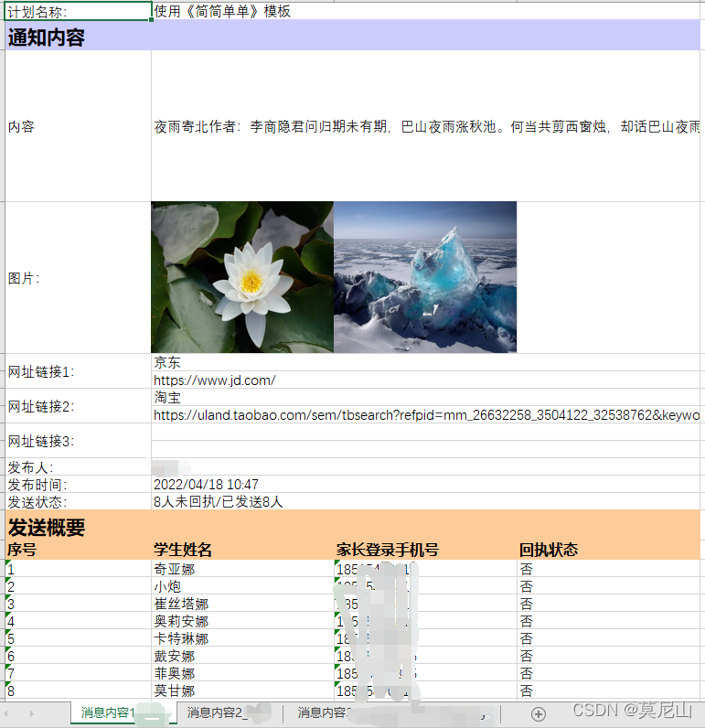Click the 发送概要 section header
Image resolution: width=705 pixels, height=728 pixels.
coord(353,527)
